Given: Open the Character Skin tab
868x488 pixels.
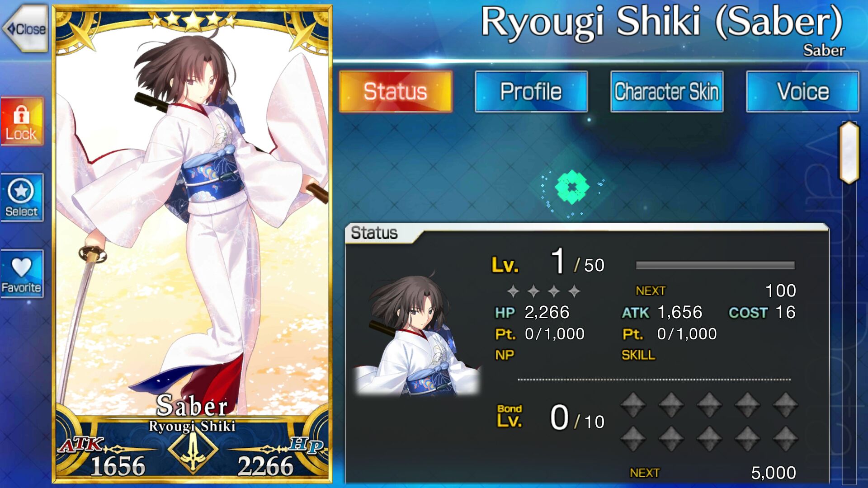Looking at the screenshot, I should click(x=666, y=92).
